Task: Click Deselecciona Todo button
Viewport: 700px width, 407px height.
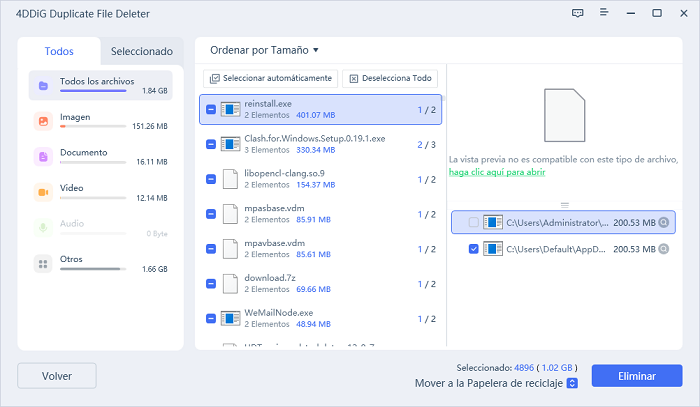Action: pyautogui.click(x=390, y=78)
